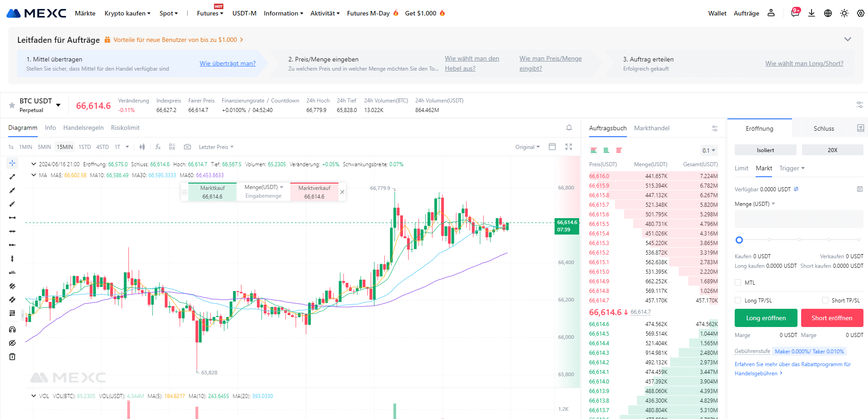Delete all drawings with trash icon
The width and height of the screenshot is (868, 419).
tap(12, 357)
